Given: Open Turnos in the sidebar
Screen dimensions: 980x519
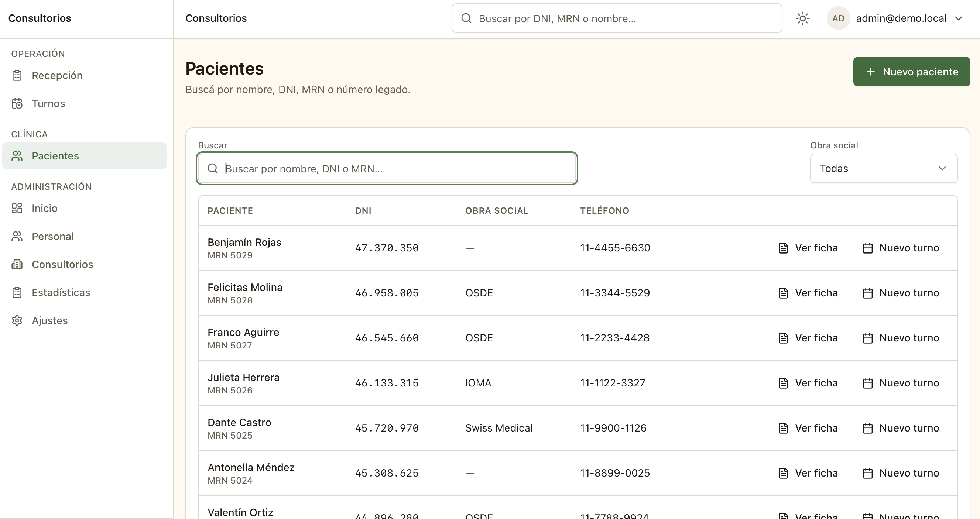Looking at the screenshot, I should click(x=85, y=103).
